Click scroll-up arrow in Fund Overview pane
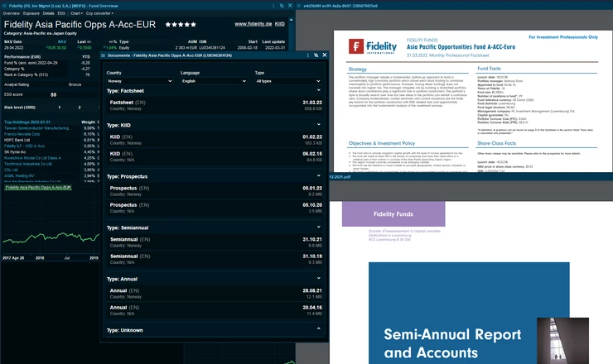 291,19
